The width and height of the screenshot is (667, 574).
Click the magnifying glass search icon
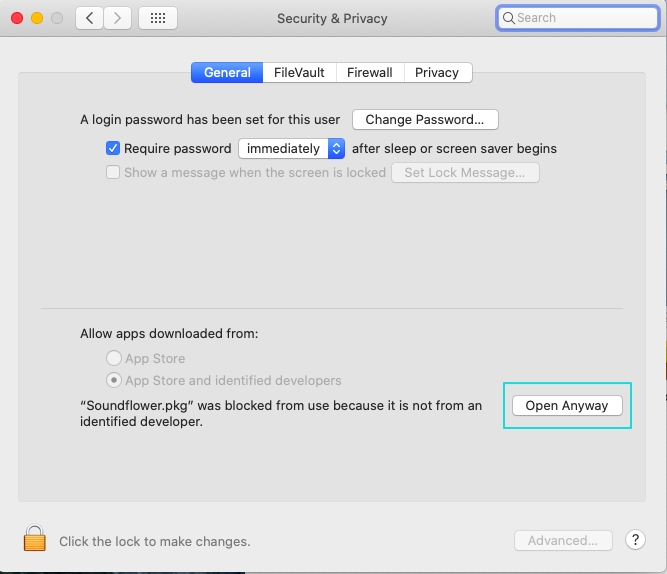508,18
